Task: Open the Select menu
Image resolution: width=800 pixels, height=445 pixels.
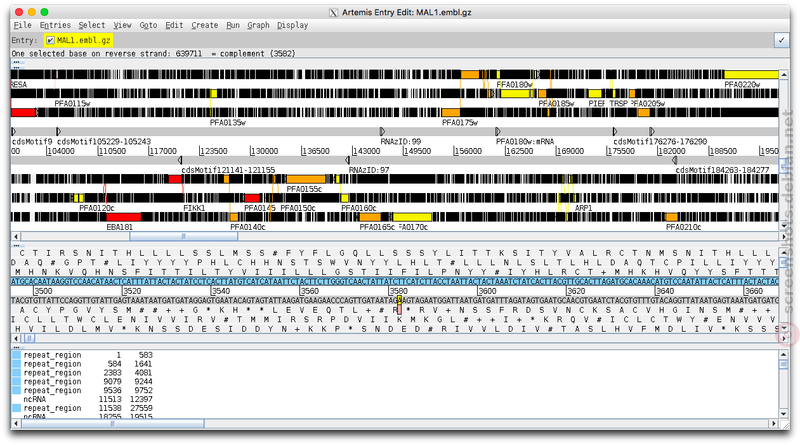Action: (x=91, y=25)
